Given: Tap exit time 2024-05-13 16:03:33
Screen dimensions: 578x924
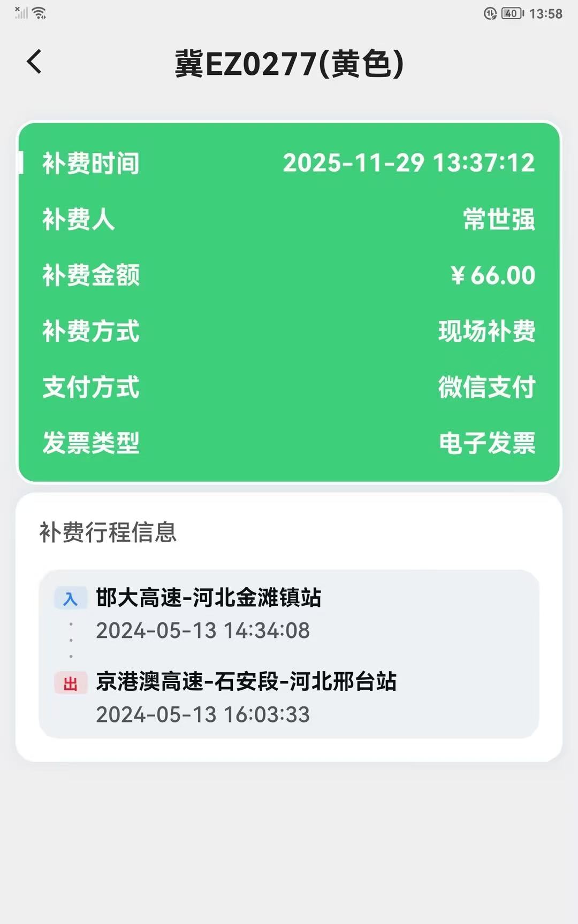Looking at the screenshot, I should (x=203, y=714).
